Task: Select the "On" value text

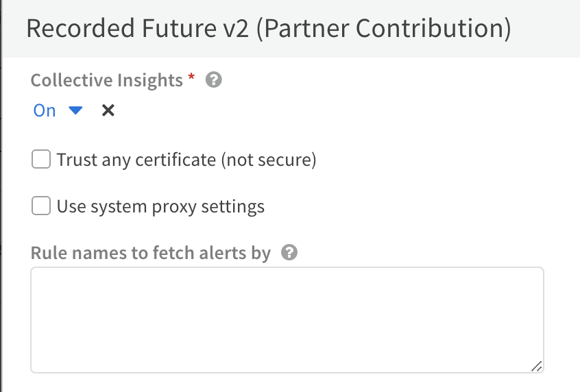Action: click(45, 110)
